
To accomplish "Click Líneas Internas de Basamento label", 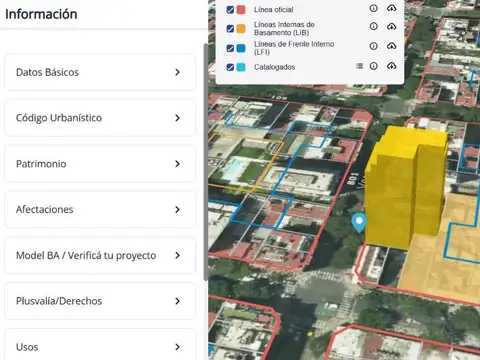I will 284,28.
